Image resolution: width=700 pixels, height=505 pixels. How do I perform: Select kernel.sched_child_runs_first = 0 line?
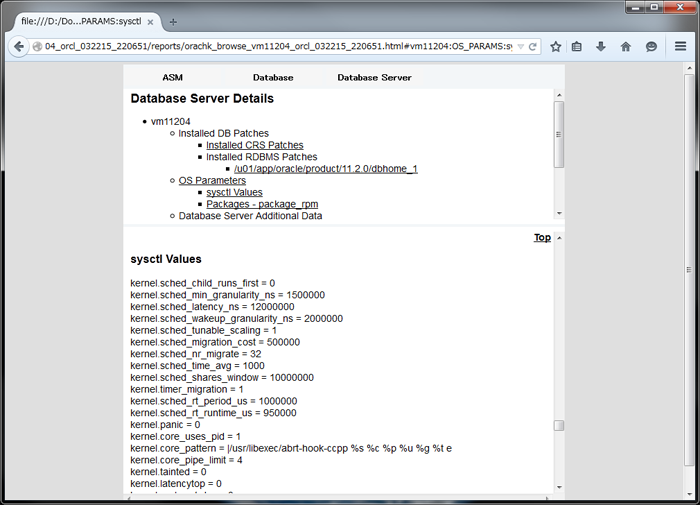203,284
